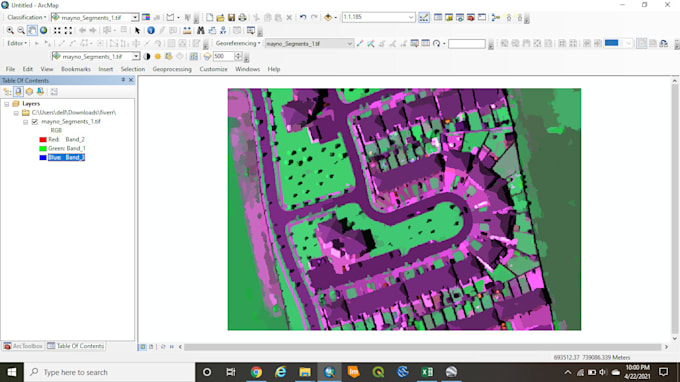Switch to Layout View button

click(151, 347)
